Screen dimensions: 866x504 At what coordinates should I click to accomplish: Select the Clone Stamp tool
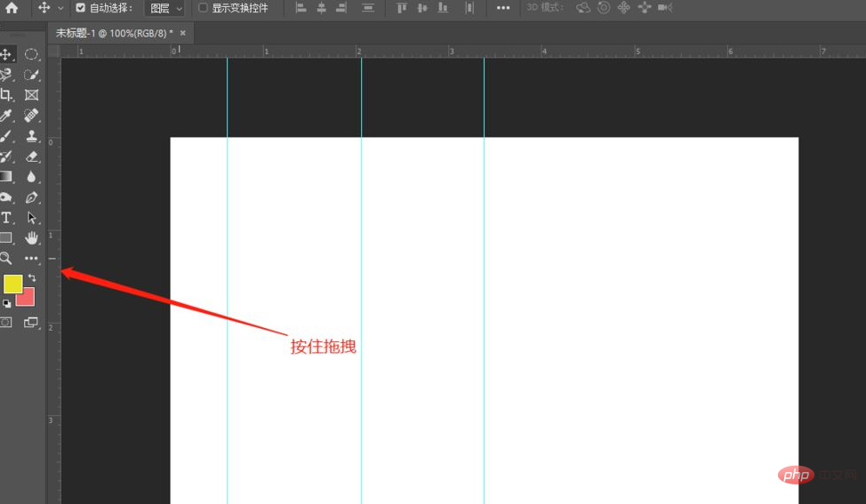(31, 136)
